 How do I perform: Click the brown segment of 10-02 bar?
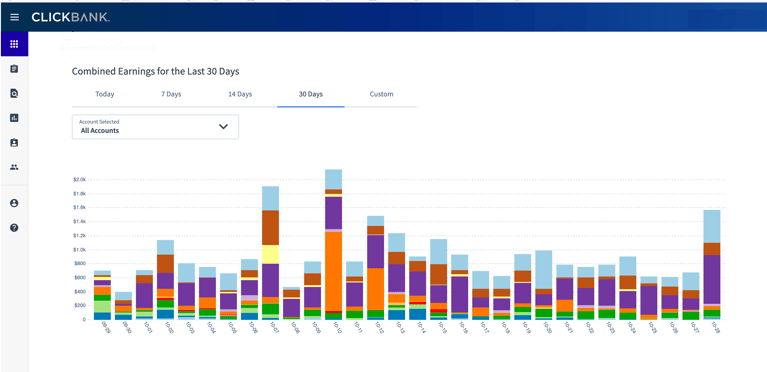coord(165,264)
